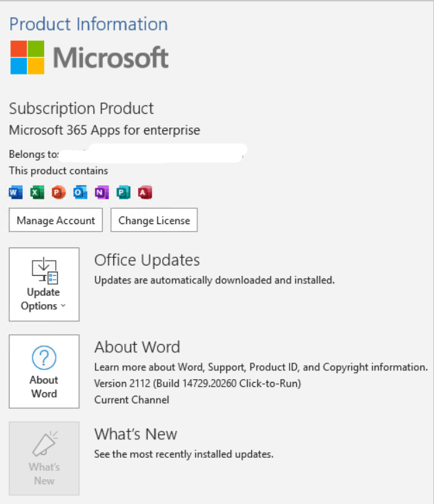The image size is (434, 504).
Task: Click 'Learn more about Word, Support' description
Action: pyautogui.click(x=261, y=367)
